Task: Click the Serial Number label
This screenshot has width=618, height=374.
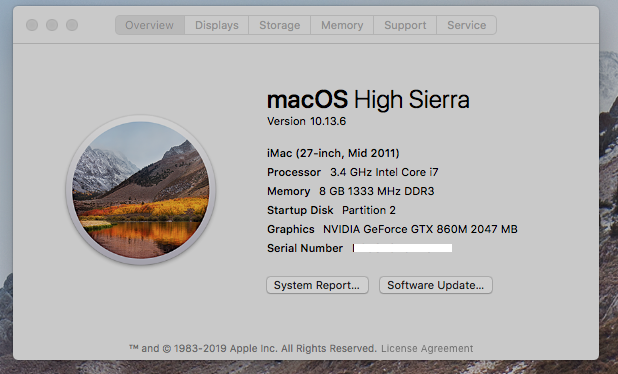Action: point(305,248)
